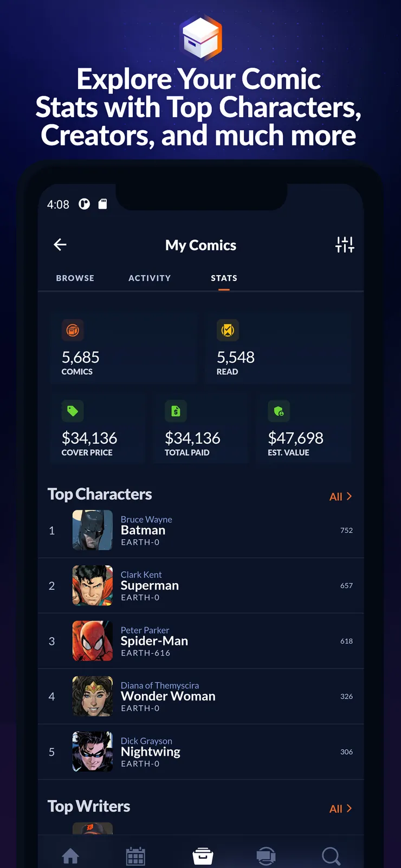Open the Activity tab
This screenshot has width=401, height=868.
click(x=150, y=278)
